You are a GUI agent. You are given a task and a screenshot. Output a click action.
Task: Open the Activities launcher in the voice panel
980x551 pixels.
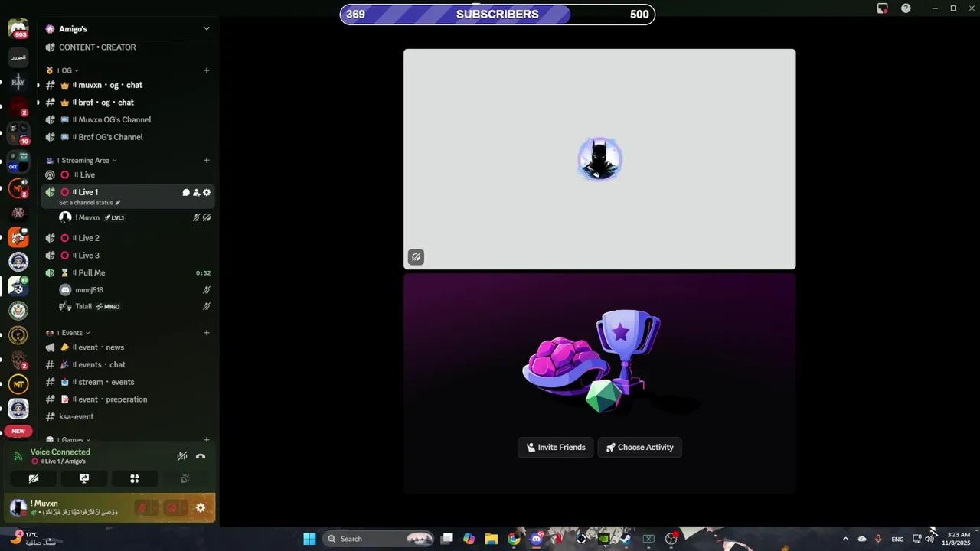tap(135, 478)
